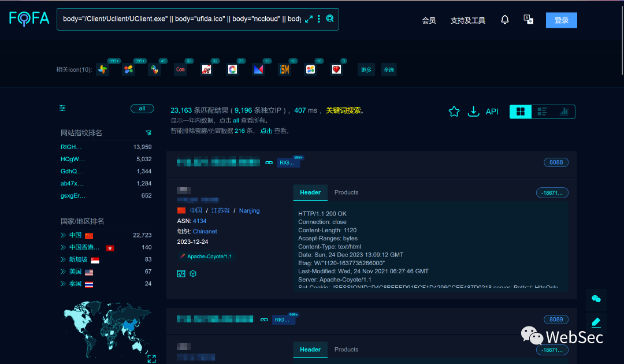
Task: Open link icon of second result
Action: pos(264,320)
